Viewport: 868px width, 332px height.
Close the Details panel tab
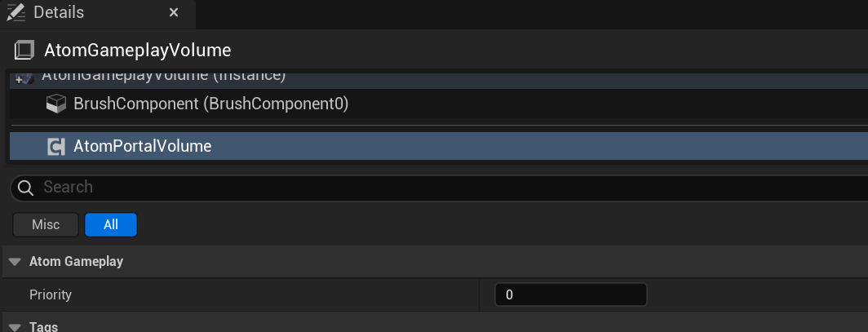click(x=174, y=12)
